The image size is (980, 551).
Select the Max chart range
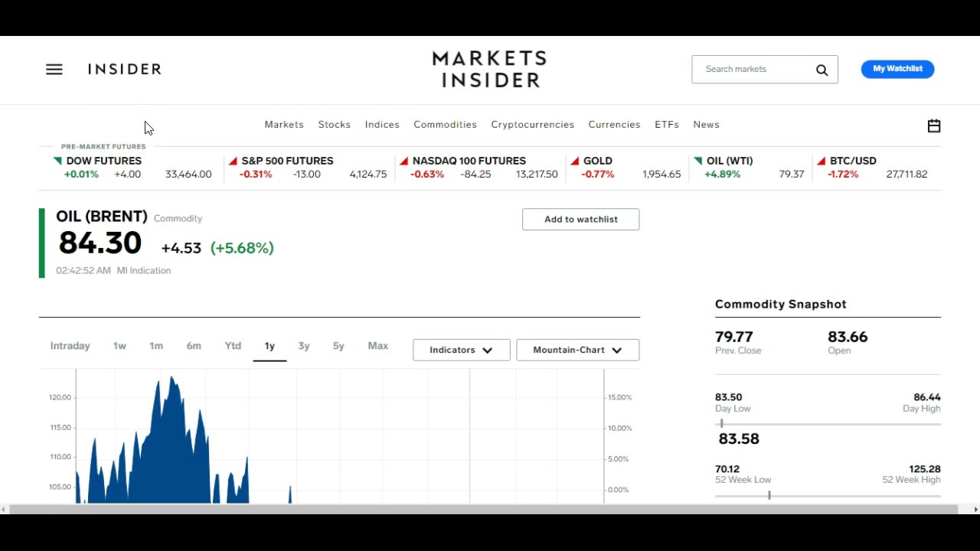tap(378, 346)
